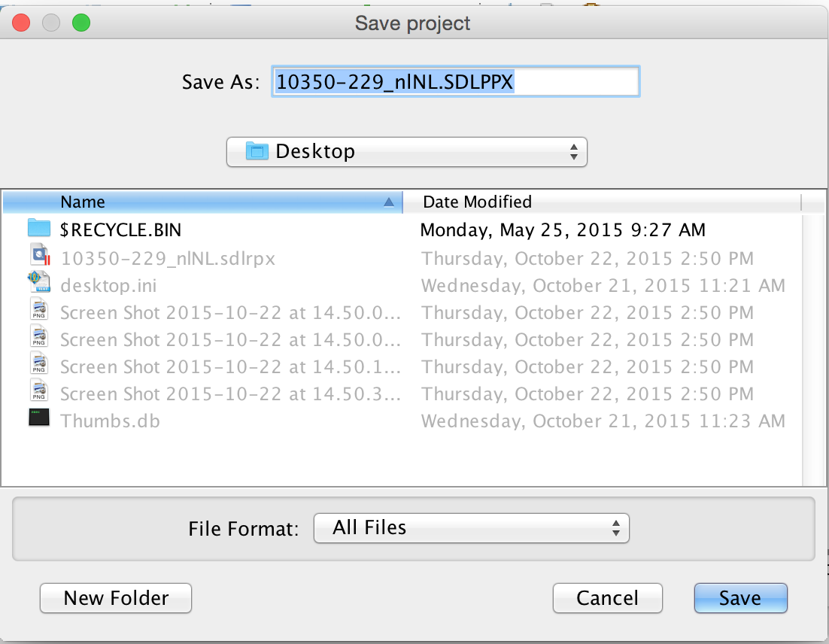Open the Desktop location dropdown
The height and width of the screenshot is (644, 829).
tap(406, 151)
